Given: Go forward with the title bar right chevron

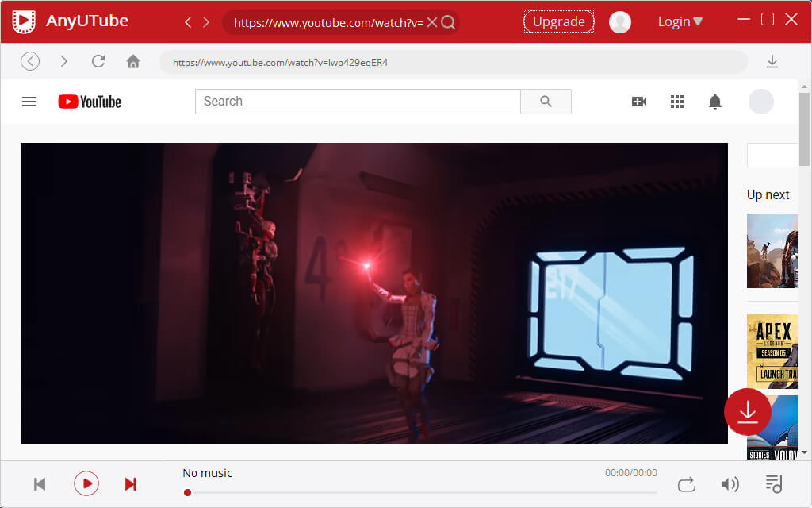Looking at the screenshot, I should [x=206, y=22].
